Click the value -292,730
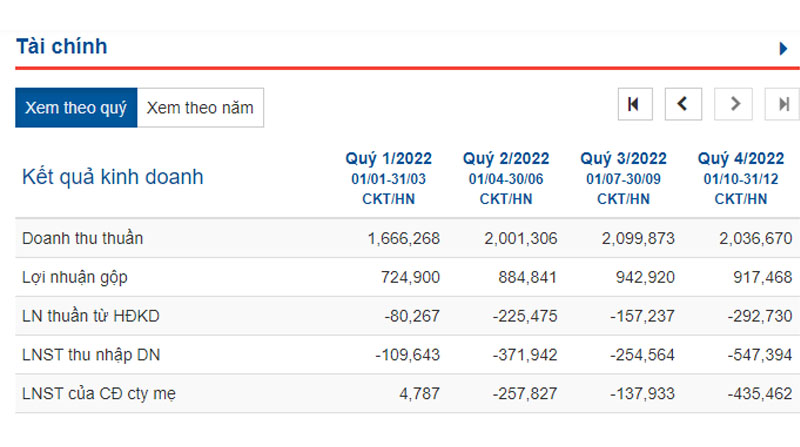Image resolution: width=800 pixels, height=447 pixels. (x=760, y=316)
